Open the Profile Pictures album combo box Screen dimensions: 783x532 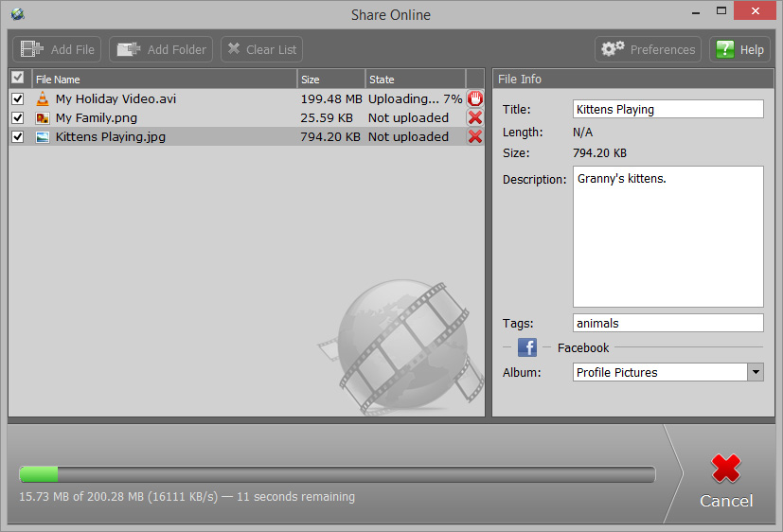coord(660,372)
